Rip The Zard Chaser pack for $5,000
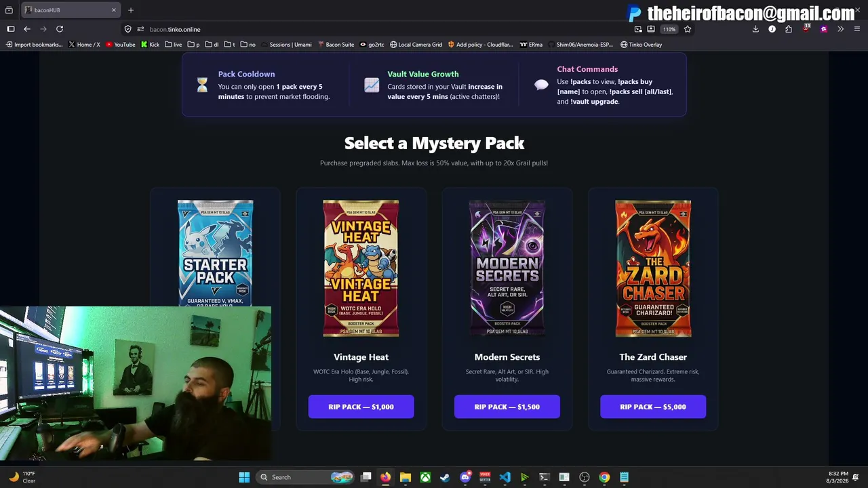Viewport: 868px width, 488px height. pyautogui.click(x=653, y=407)
